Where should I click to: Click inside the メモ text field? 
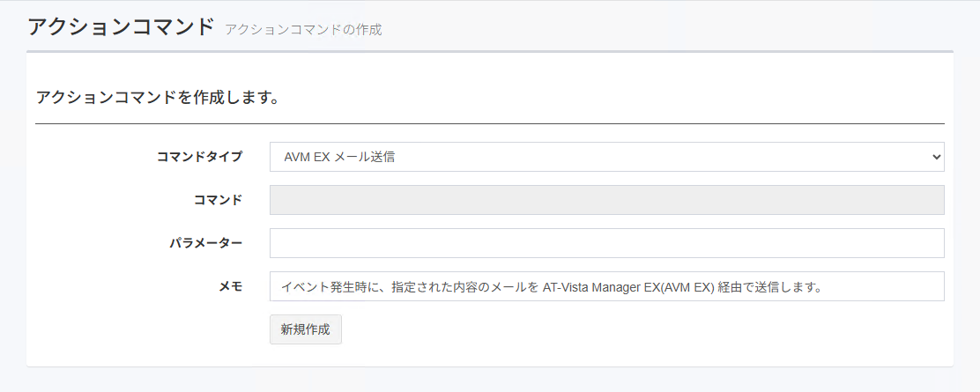(x=606, y=286)
